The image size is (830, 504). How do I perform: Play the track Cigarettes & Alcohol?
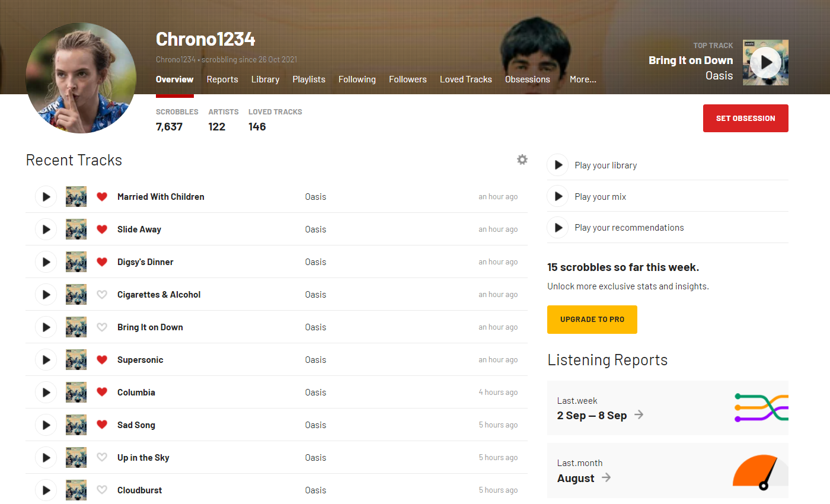click(46, 295)
